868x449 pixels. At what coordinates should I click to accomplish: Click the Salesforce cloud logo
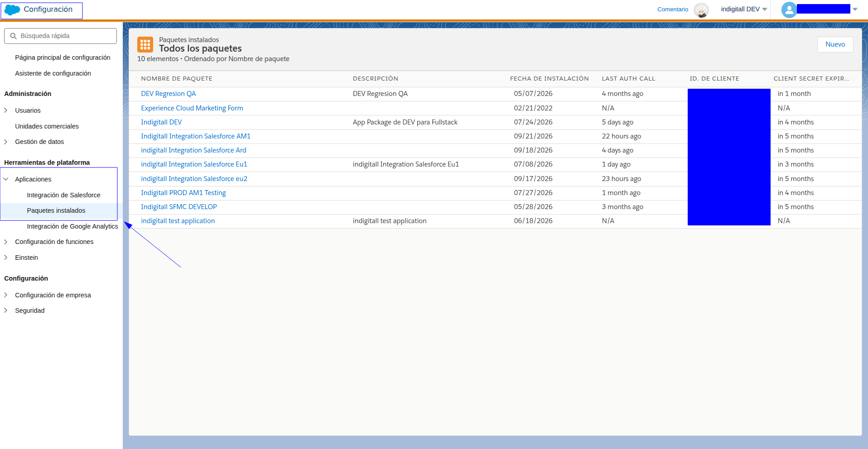coord(12,10)
